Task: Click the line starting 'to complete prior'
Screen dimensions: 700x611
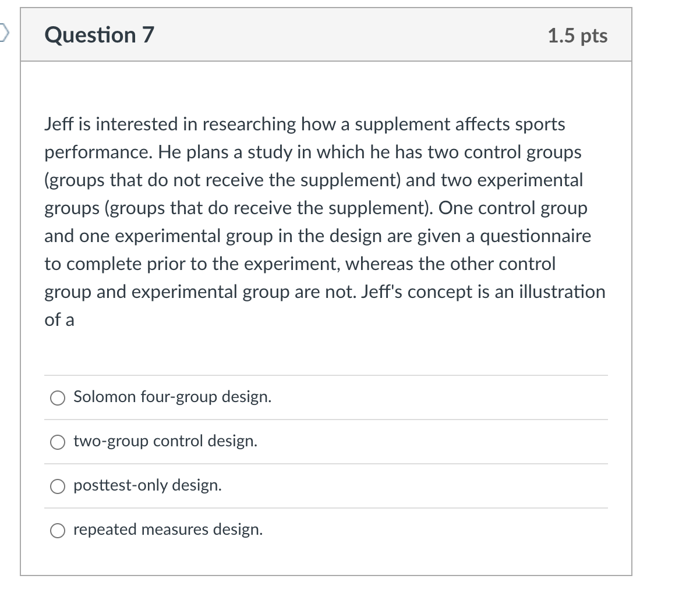Action: coord(300,264)
